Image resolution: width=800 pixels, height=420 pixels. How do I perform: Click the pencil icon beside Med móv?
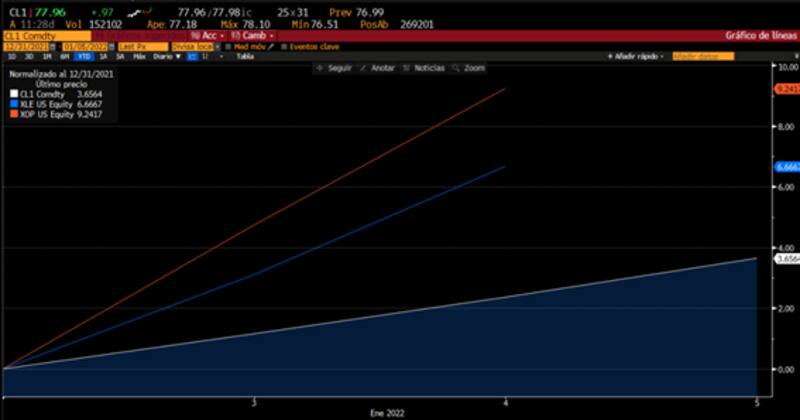[271, 46]
